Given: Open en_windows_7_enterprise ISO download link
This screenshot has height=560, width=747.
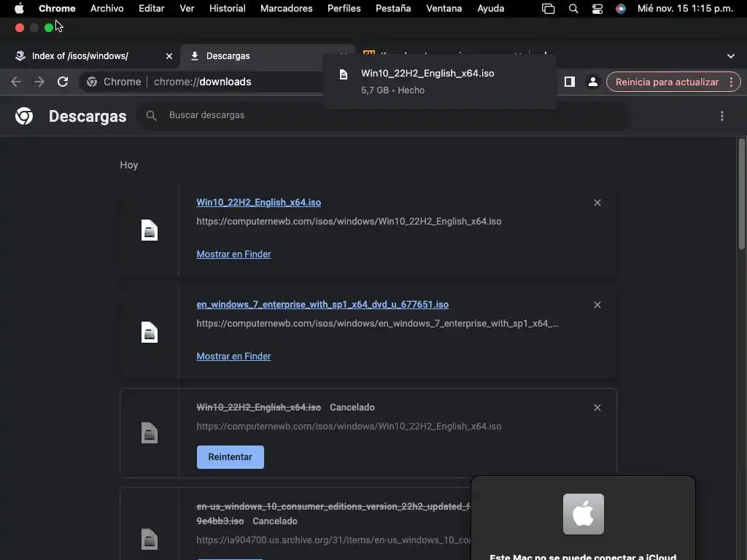Looking at the screenshot, I should tap(322, 304).
